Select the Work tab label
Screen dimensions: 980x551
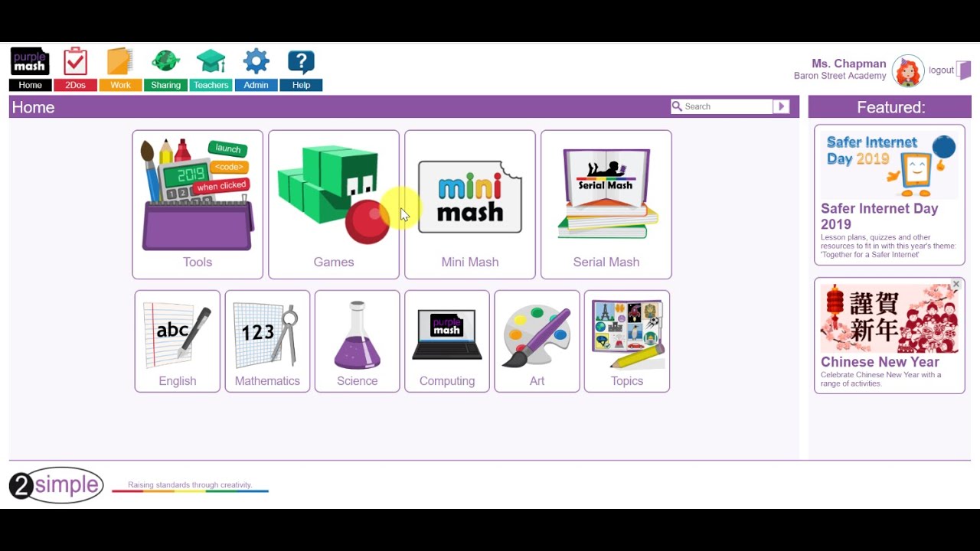coord(120,85)
